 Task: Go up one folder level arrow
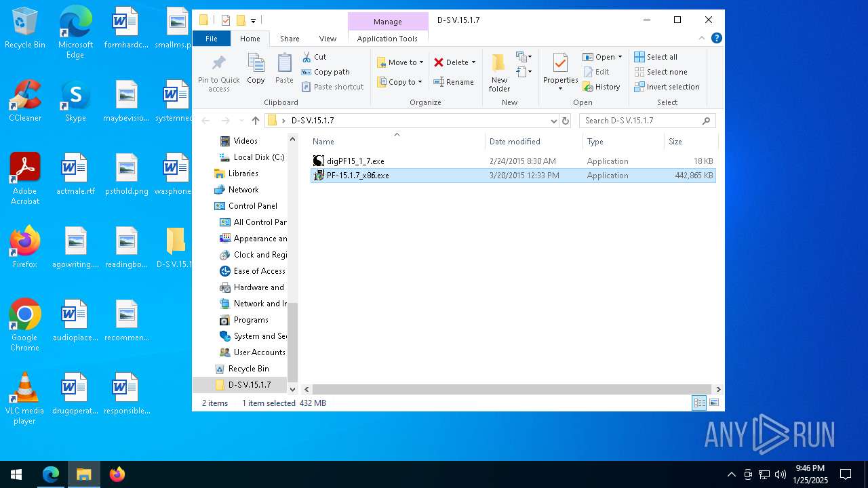[255, 121]
